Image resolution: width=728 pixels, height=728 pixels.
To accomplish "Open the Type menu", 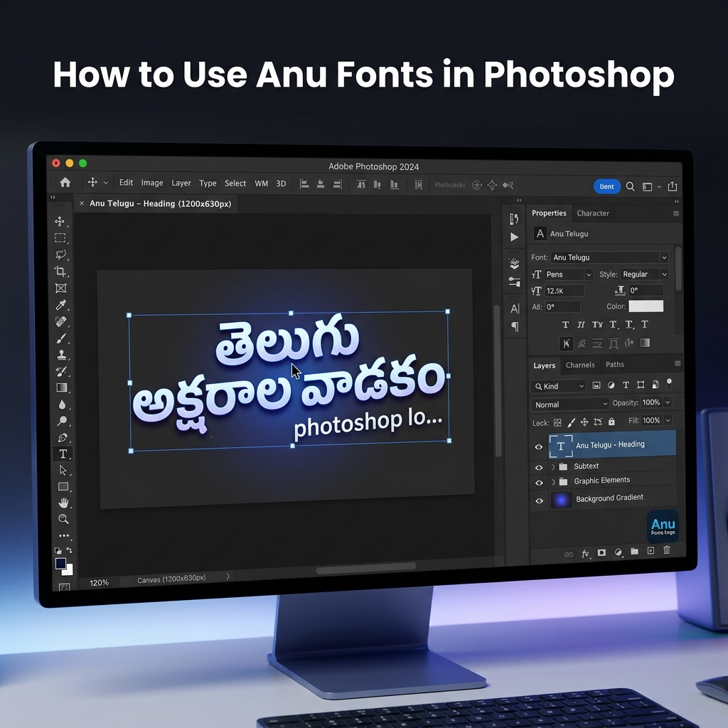I will pos(207,183).
